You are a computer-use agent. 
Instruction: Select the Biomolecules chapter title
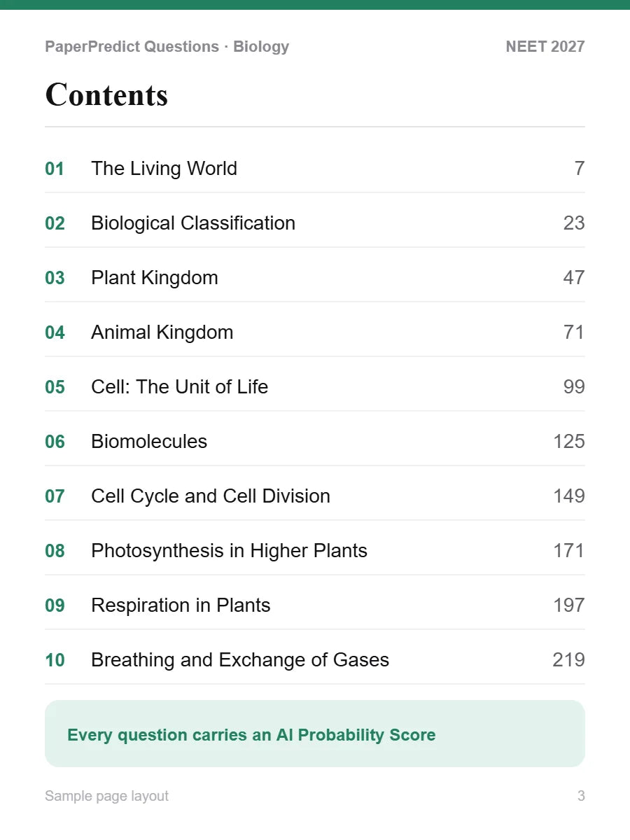point(149,442)
